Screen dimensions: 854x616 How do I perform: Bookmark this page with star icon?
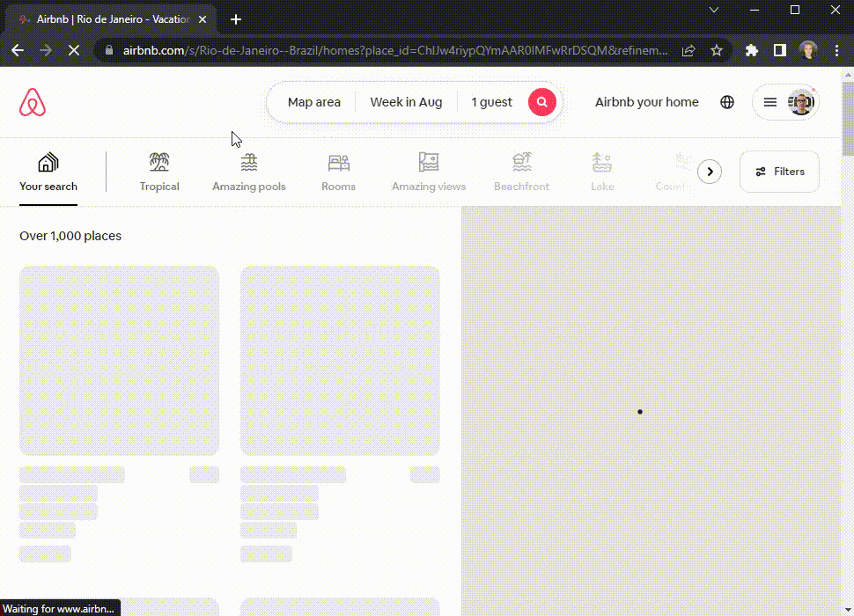click(716, 51)
